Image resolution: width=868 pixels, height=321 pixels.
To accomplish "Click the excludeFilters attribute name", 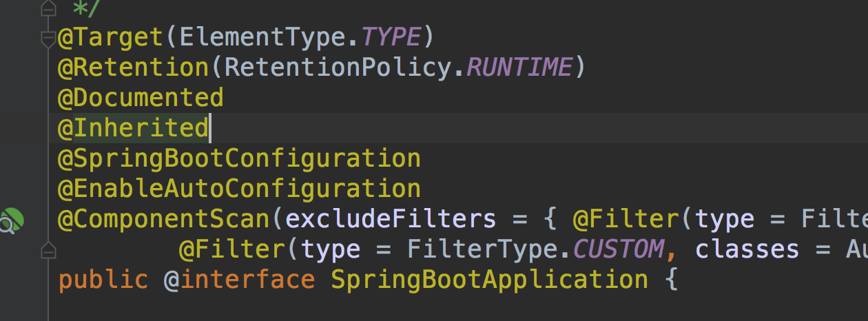I will pyautogui.click(x=390, y=219).
